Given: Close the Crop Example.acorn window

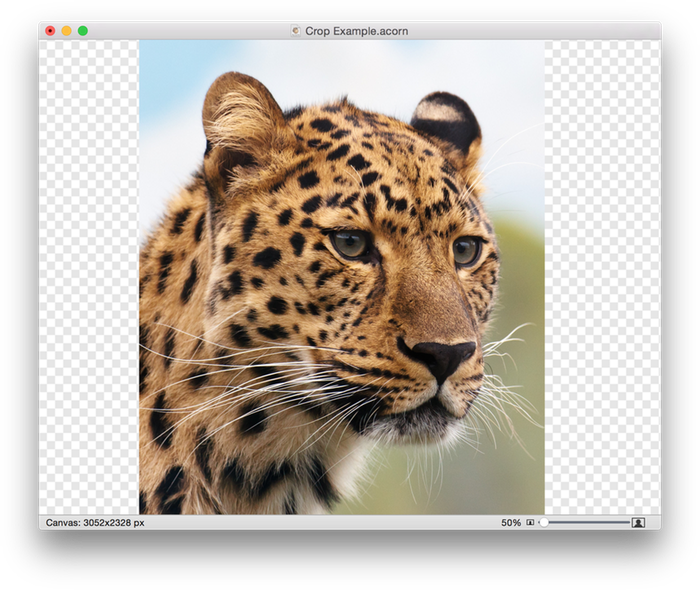Looking at the screenshot, I should (x=50, y=31).
